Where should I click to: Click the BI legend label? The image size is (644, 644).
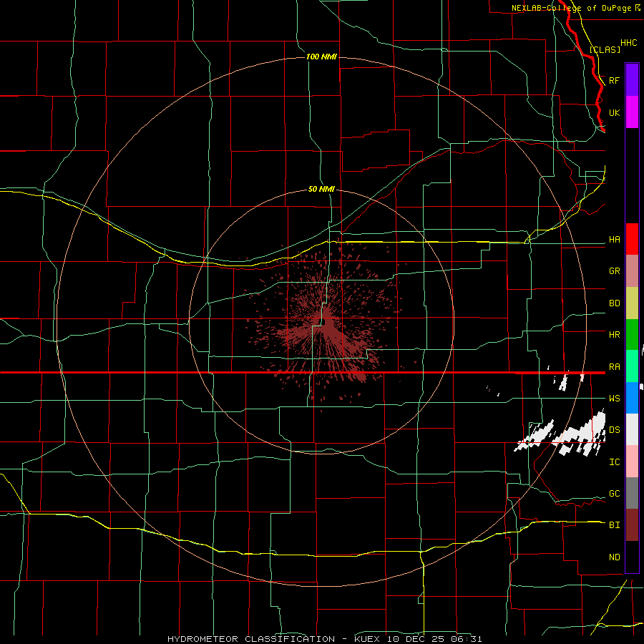pyautogui.click(x=614, y=525)
